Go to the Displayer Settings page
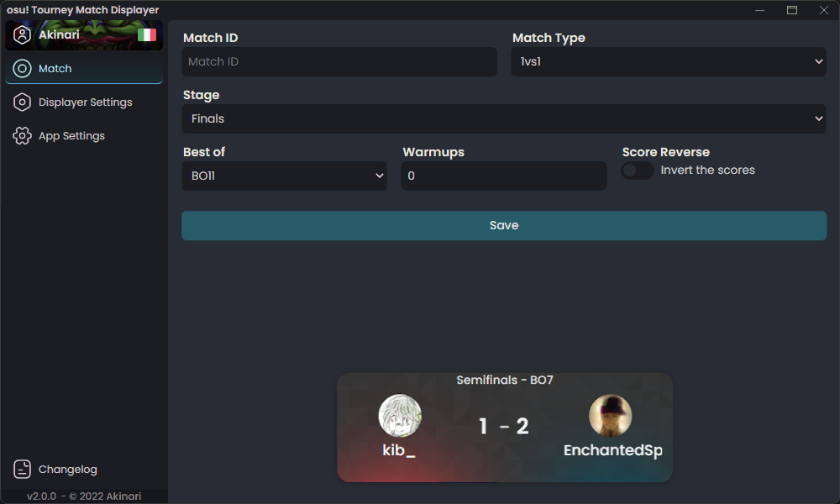 [85, 102]
